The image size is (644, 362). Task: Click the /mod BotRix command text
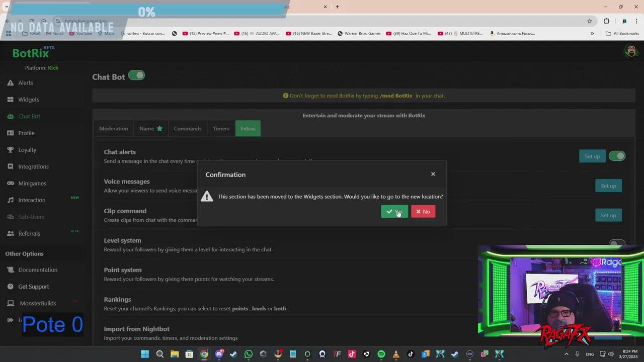[396, 96]
